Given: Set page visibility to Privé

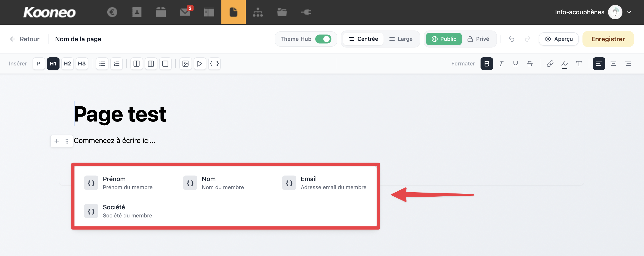Looking at the screenshot, I should (478, 39).
